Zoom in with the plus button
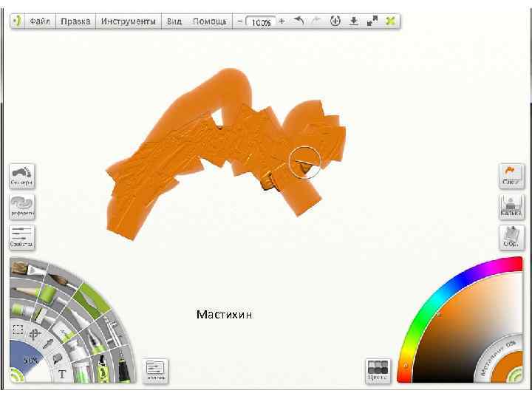 pos(282,21)
